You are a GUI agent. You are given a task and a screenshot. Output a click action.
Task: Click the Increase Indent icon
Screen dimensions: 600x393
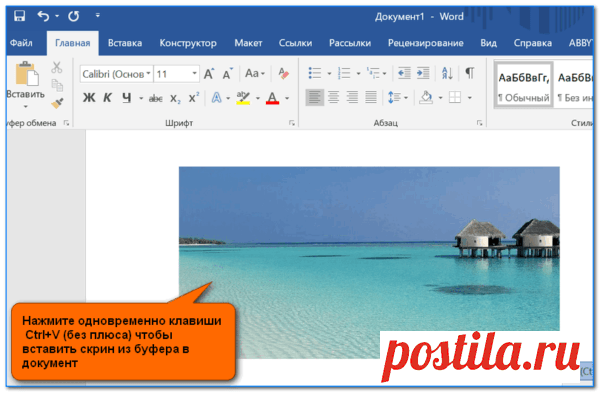[x=423, y=73]
